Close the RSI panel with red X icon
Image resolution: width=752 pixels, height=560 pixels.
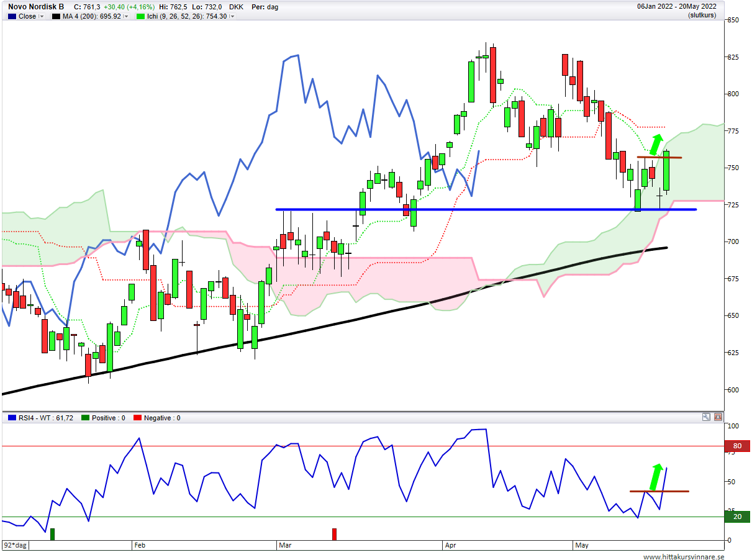[x=718, y=417]
